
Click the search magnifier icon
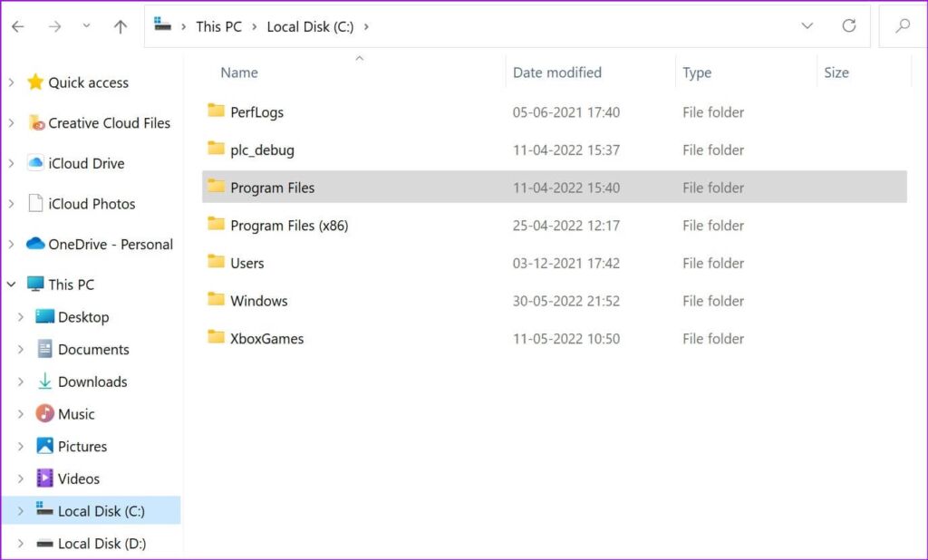click(x=903, y=26)
